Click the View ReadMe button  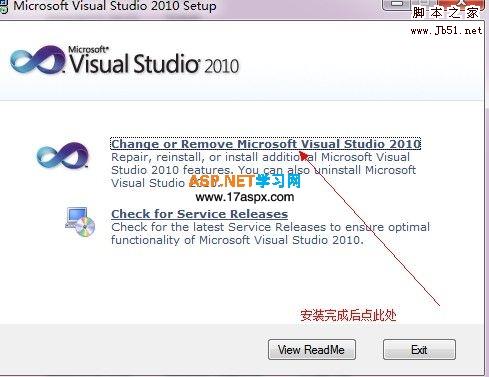pos(312,350)
